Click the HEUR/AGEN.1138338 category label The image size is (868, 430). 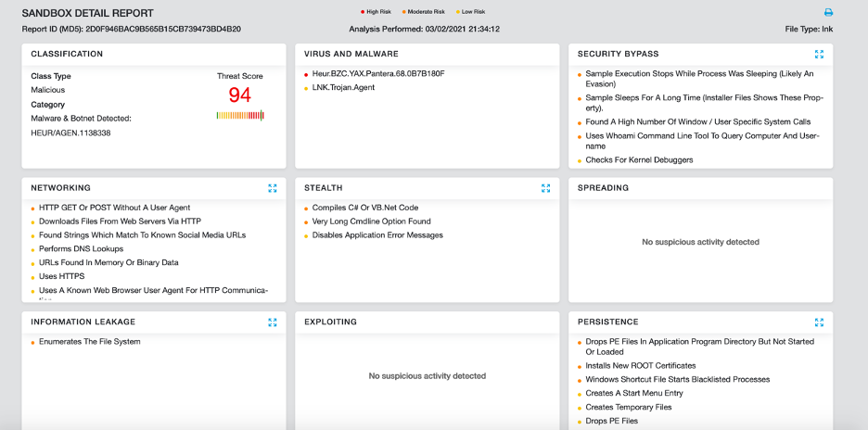70,133
